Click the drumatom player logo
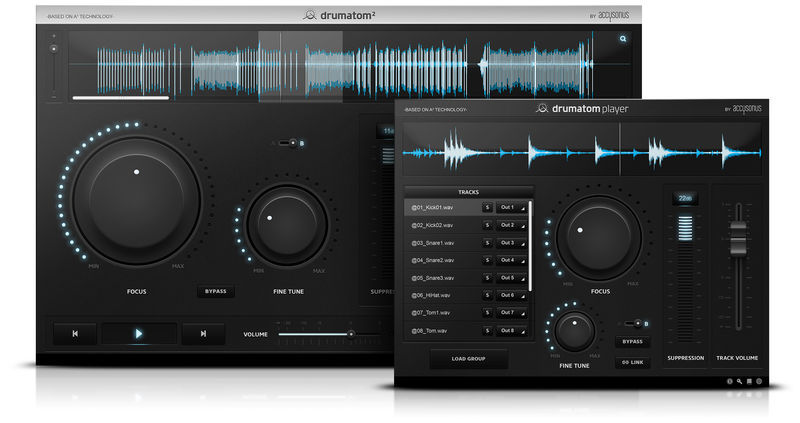Image resolution: width=800 pixels, height=423 pixels. point(582,108)
